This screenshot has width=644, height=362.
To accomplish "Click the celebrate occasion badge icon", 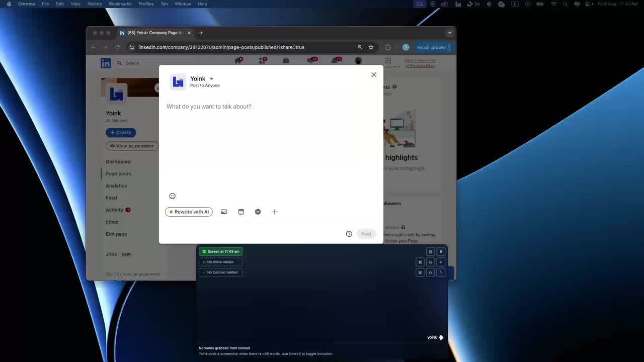I will [258, 212].
